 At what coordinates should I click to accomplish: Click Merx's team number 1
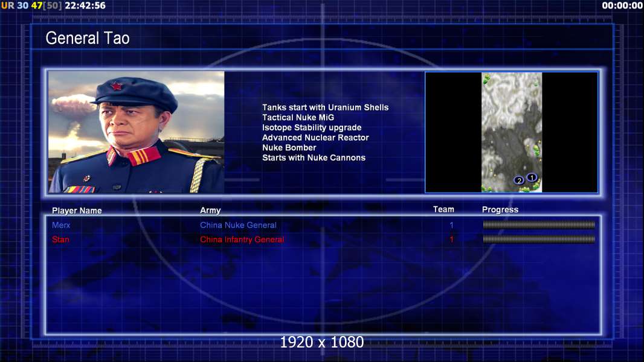point(451,225)
